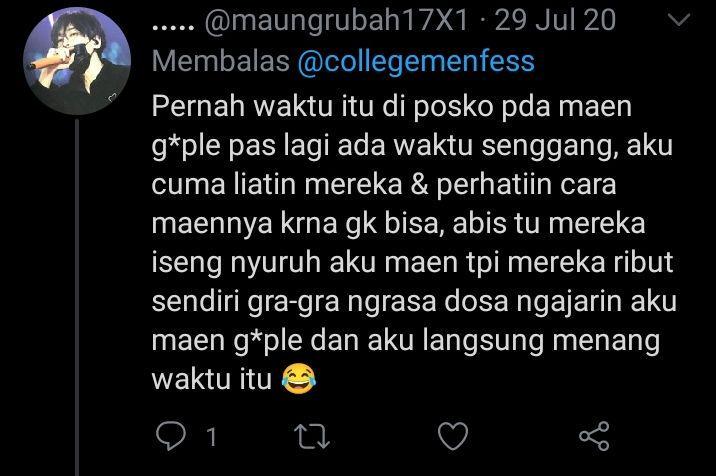
Task: Retweet this post using the retweet icon
Action: point(312,436)
